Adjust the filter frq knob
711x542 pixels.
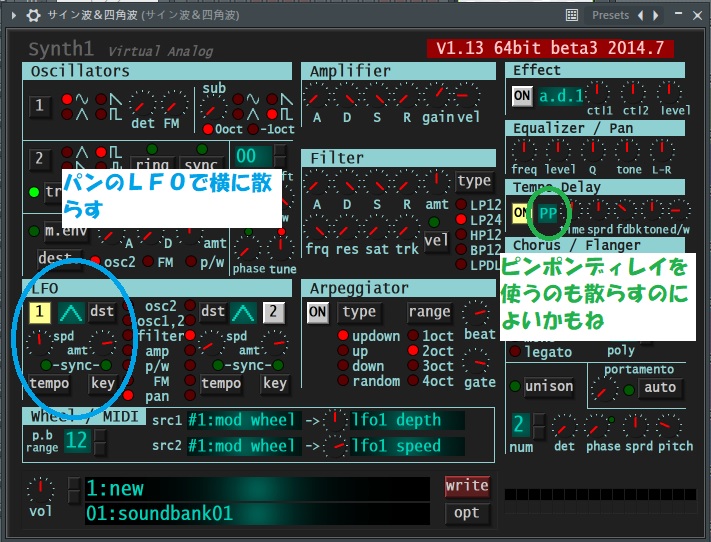click(317, 229)
